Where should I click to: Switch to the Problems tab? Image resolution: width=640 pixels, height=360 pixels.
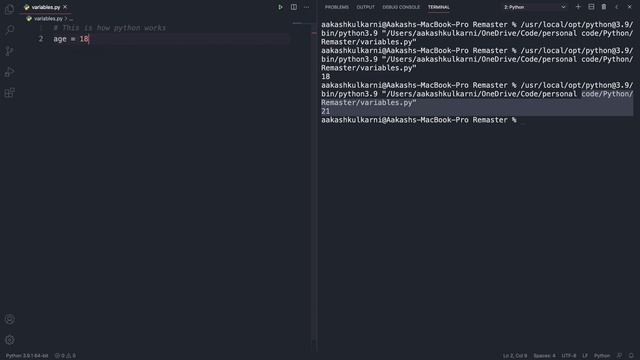pos(337,7)
